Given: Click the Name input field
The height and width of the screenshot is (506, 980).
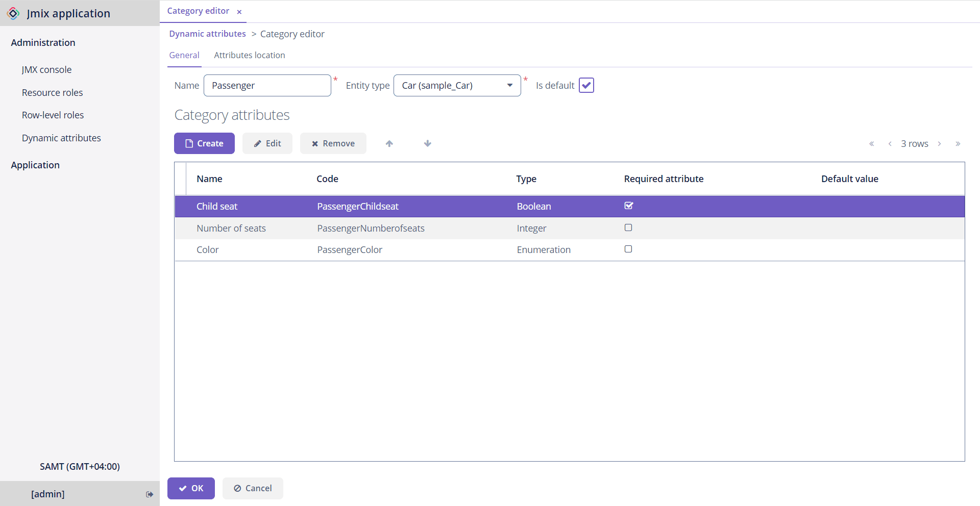Looking at the screenshot, I should pyautogui.click(x=267, y=85).
